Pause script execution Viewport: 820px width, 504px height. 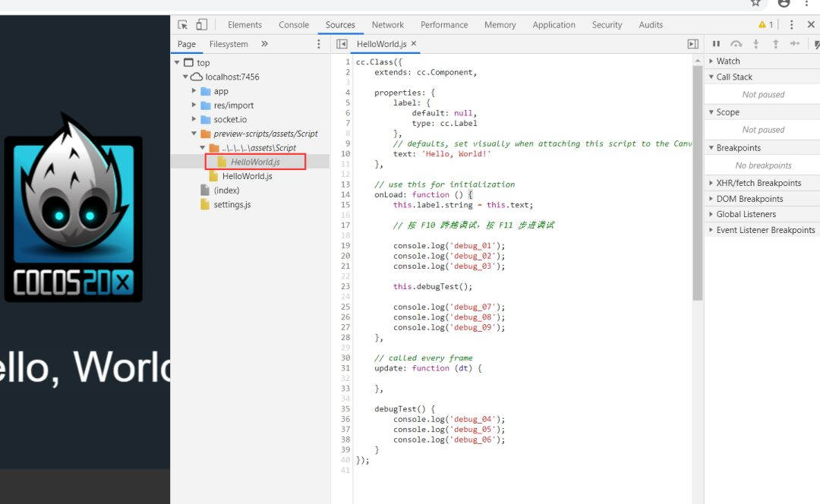tap(717, 43)
